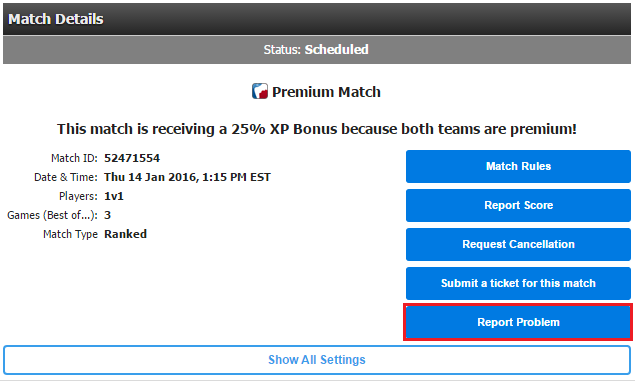This screenshot has width=635, height=381.
Task: Click the 25% XP Bonus message
Action: click(x=317, y=129)
